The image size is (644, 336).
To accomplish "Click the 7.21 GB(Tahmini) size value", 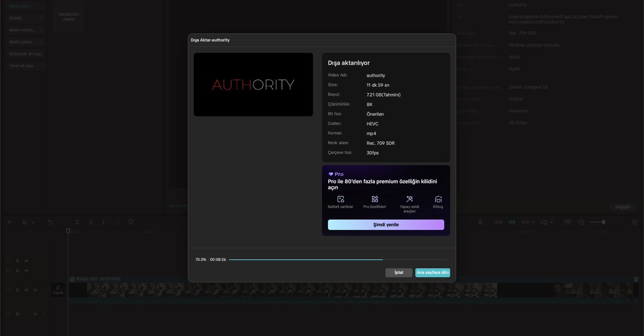I will pyautogui.click(x=384, y=95).
